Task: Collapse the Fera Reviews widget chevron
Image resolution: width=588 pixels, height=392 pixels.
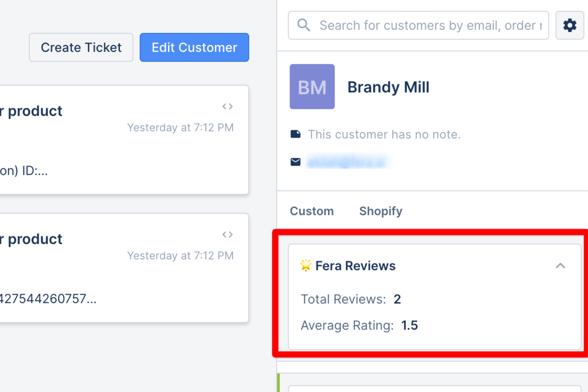Action: (560, 266)
